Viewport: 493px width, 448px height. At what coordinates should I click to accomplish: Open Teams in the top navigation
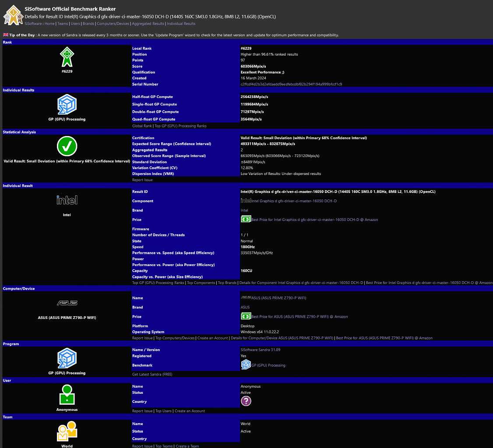63,24
